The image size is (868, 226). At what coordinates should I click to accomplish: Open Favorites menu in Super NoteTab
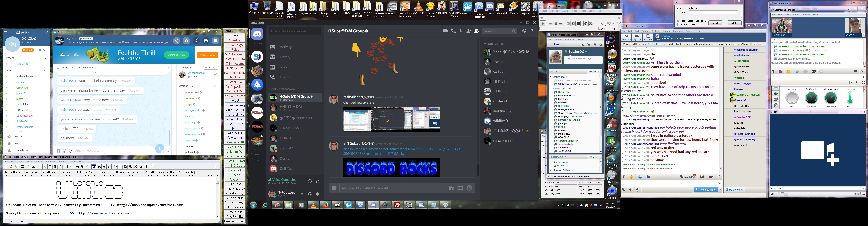pyautogui.click(x=63, y=161)
